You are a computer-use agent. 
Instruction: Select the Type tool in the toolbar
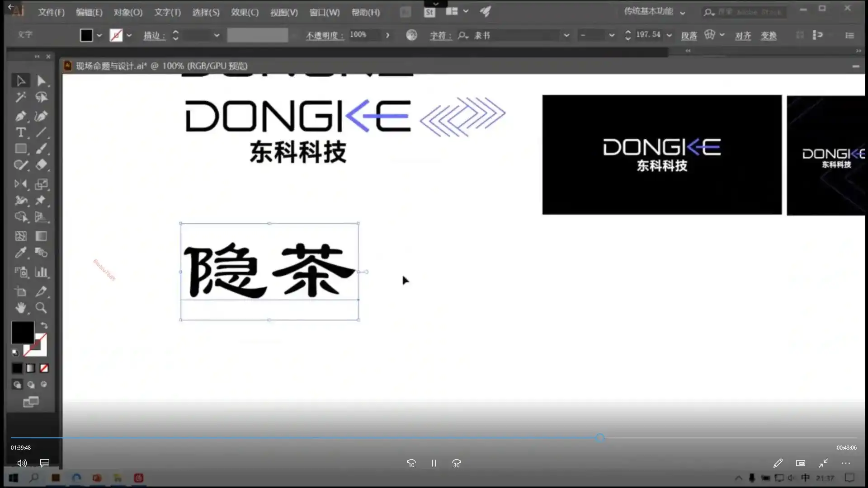[20, 132]
